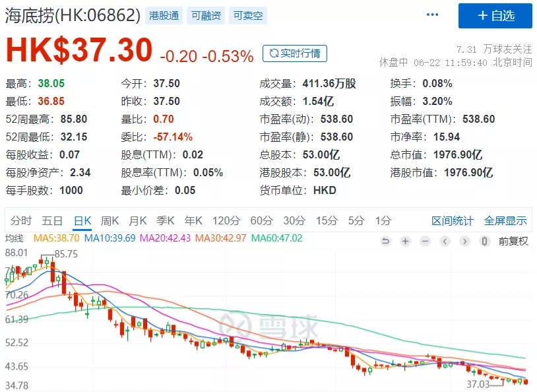The image size is (537, 392).
Task: Open the three-dots more options menu
Action: click(432, 15)
